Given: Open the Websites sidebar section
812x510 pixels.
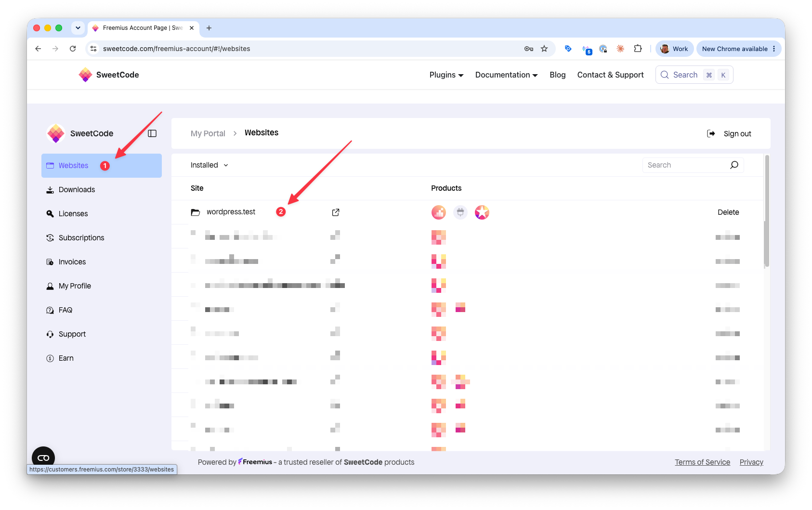Looking at the screenshot, I should pos(101,166).
